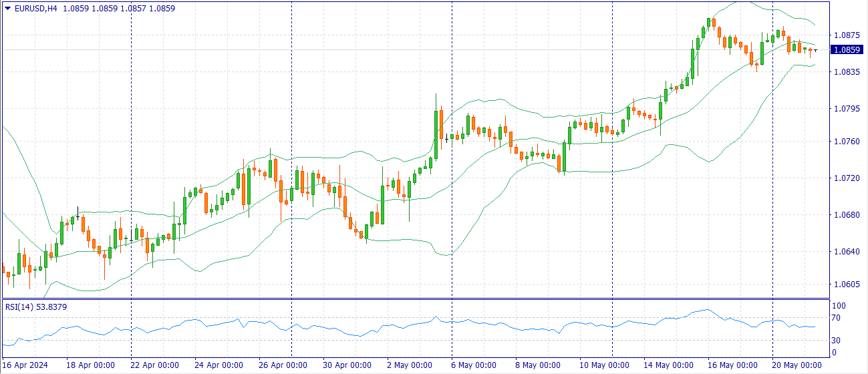Click the triangle arrow beside EURUSD,H4

(7, 8)
